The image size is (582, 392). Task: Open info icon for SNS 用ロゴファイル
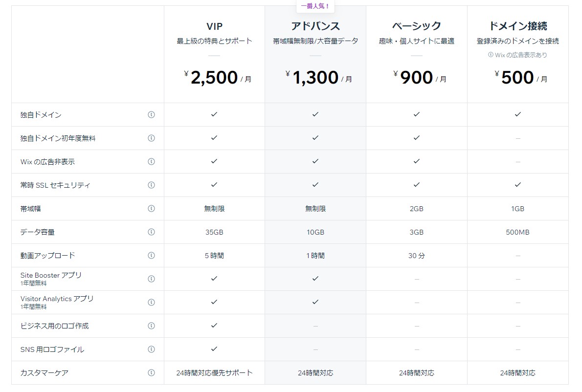(x=151, y=349)
